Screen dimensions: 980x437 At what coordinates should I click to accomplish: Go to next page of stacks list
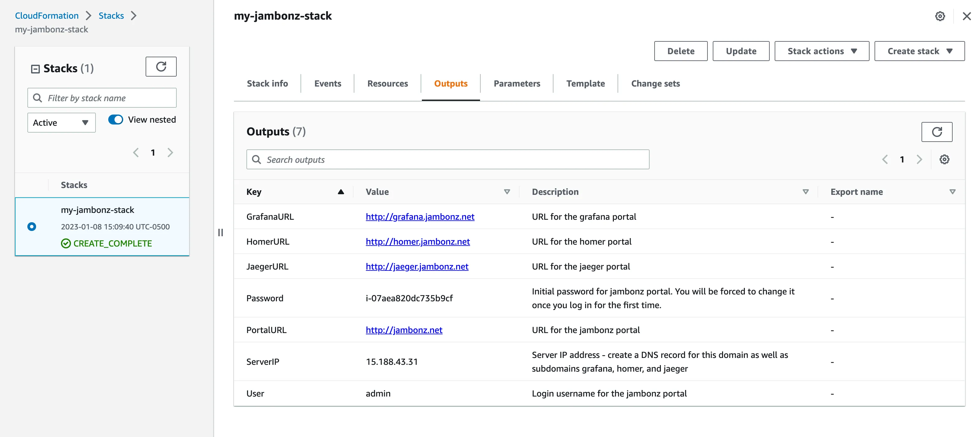[170, 153]
